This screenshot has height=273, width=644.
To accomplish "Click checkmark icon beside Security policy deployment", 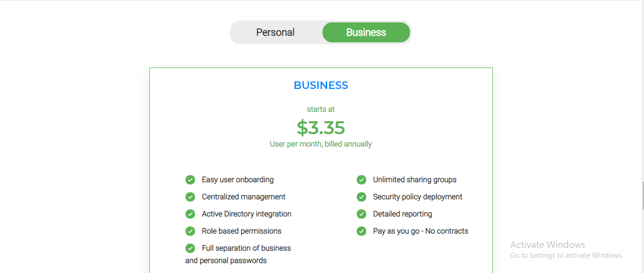I will tap(361, 197).
